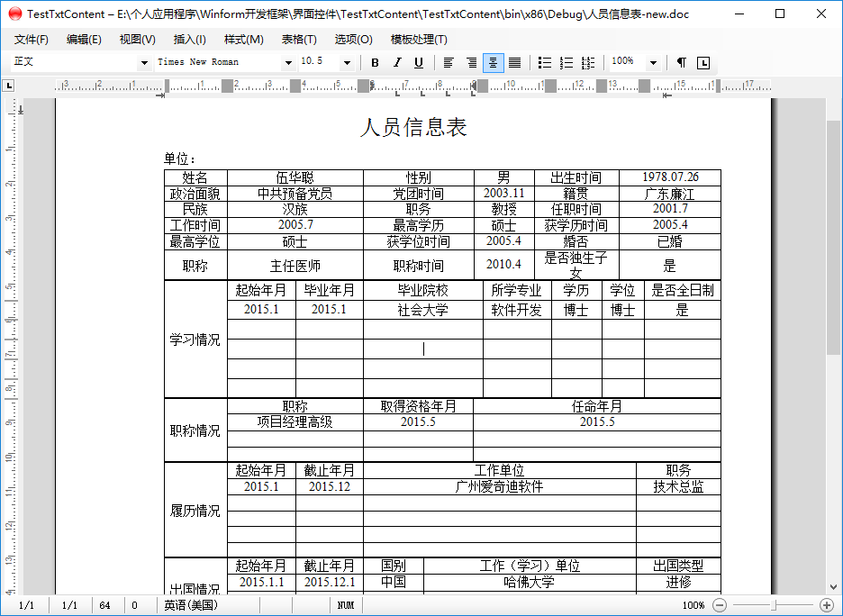Click the 取得资格年月 column header
Screen dimensions: 843x616
(x=418, y=406)
